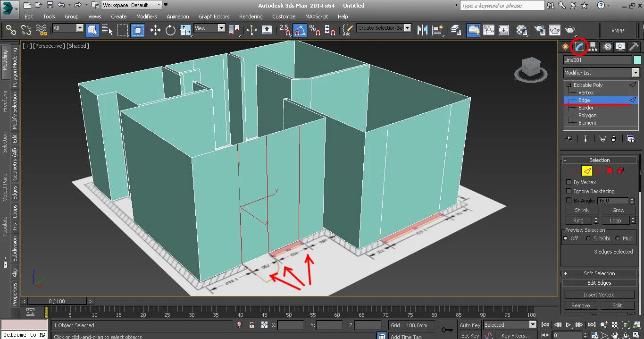The width and height of the screenshot is (644, 339).
Task: Select the Move transform tool
Action: click(x=155, y=30)
